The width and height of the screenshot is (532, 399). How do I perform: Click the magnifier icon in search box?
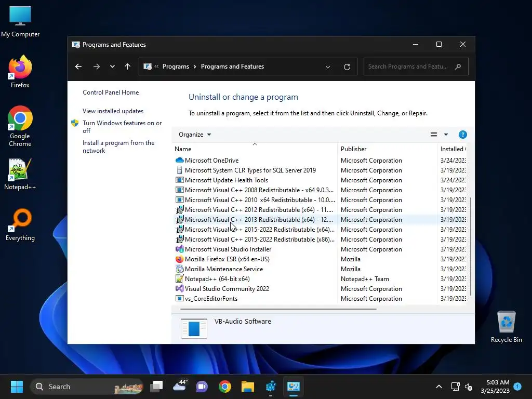458,66
